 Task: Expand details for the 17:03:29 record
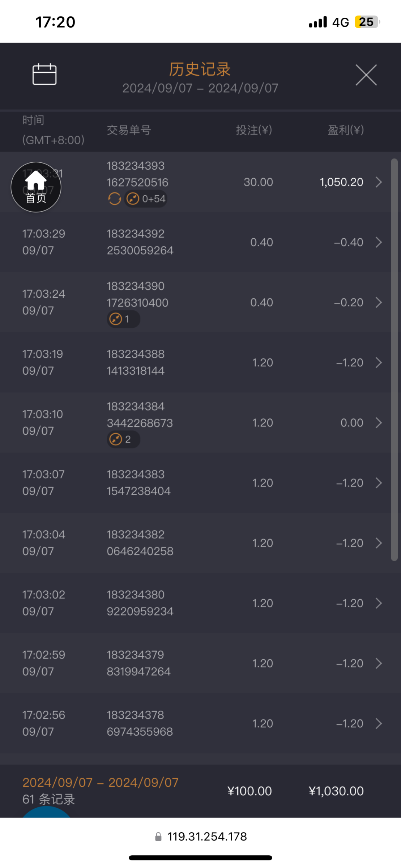tap(378, 242)
